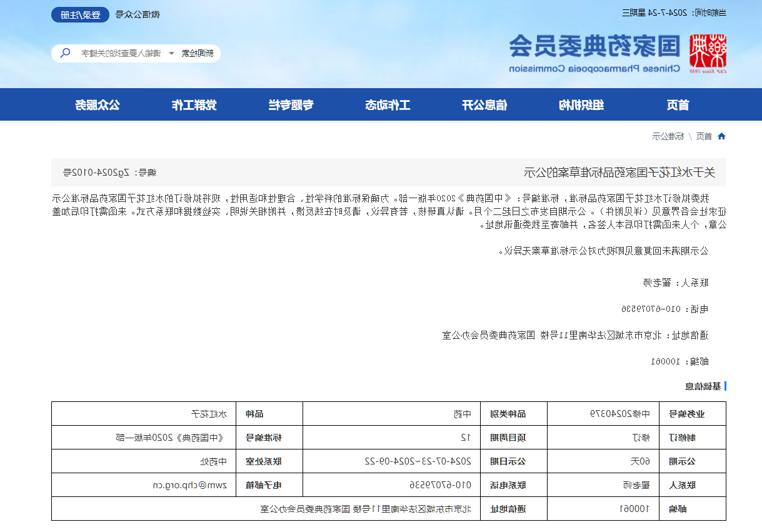Click the dropdown arrow next to 新闻检索
Viewport: 762px width, 532px height.
[171, 53]
